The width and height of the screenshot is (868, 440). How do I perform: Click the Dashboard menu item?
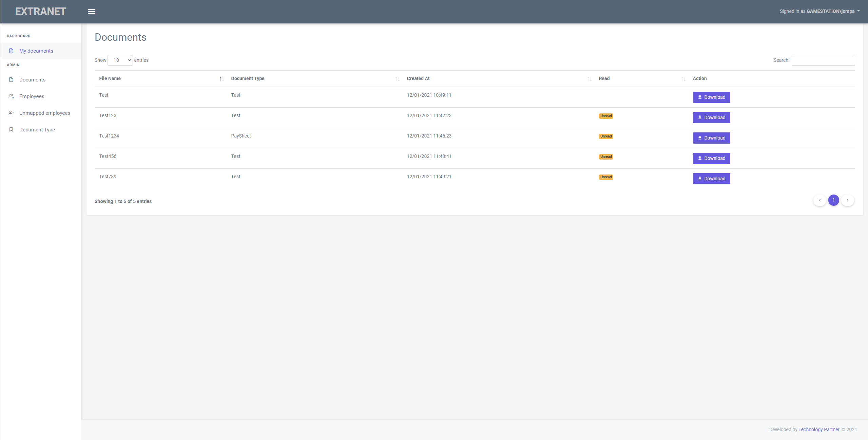pos(19,36)
